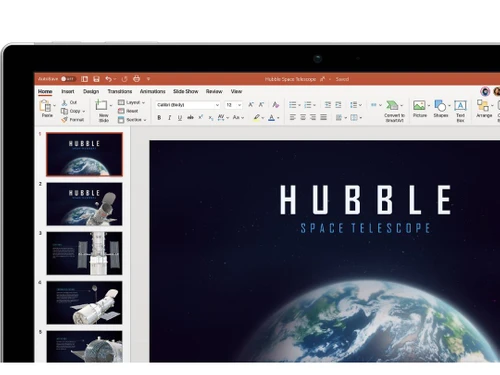Open the Home ribbon tab
Screen dimensions: 500x375
pos(45,91)
